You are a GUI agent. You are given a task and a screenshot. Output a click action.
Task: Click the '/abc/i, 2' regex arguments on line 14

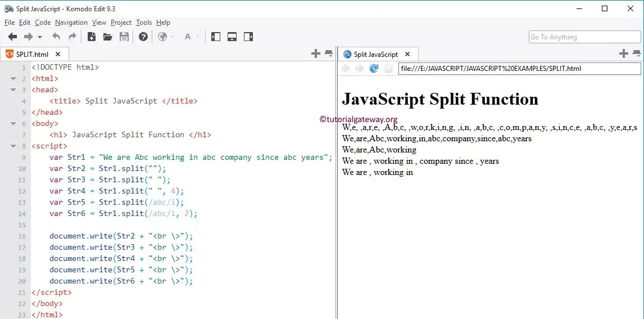(x=169, y=214)
